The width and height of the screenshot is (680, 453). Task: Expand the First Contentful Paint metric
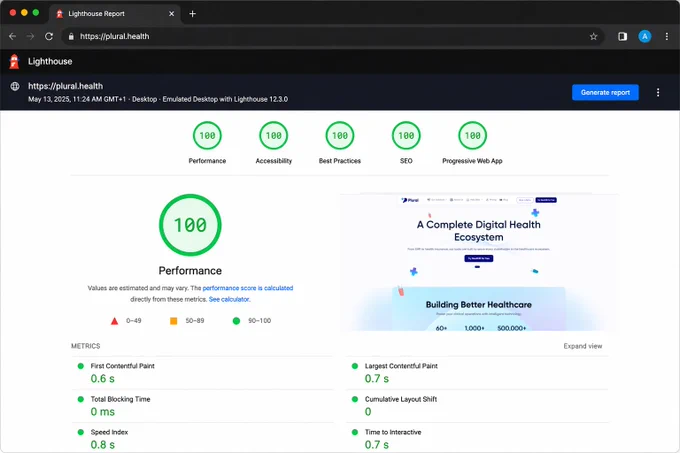(x=203, y=373)
